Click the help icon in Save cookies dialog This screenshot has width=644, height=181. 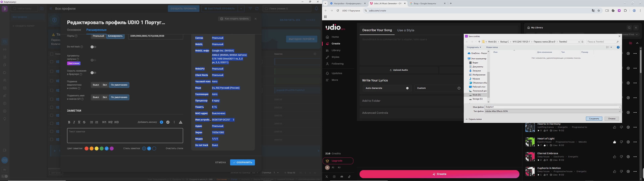(x=618, y=47)
